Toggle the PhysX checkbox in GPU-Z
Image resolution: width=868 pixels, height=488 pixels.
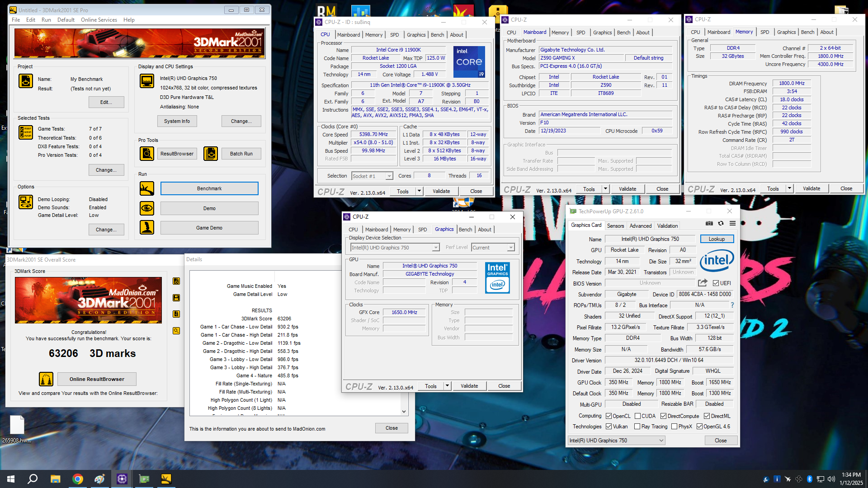tap(674, 427)
